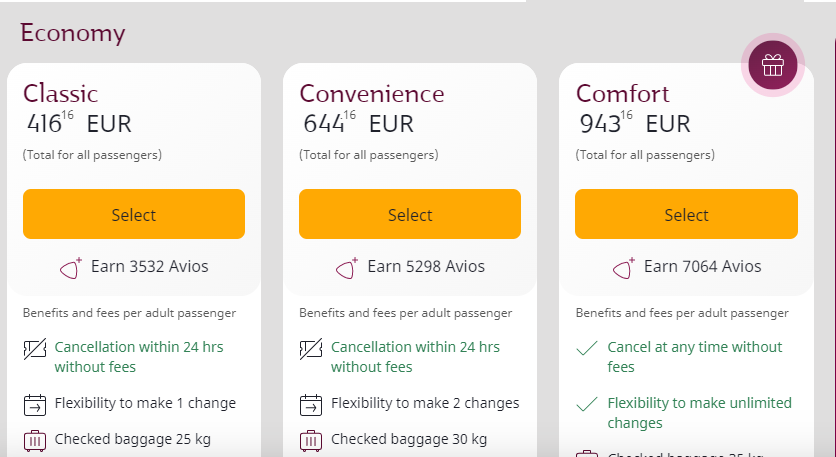
Task: Click Comfort cancel anytime checkmark icon
Action: 587,349
